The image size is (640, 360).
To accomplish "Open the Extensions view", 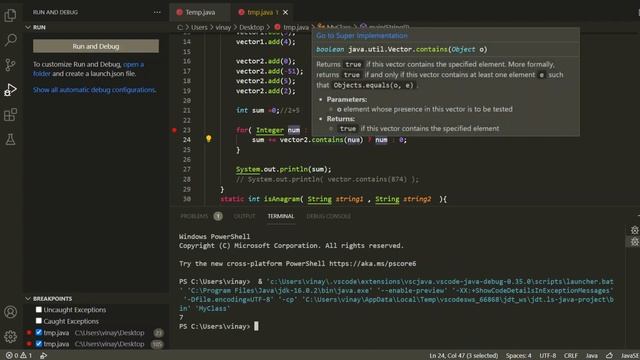I will point(10,114).
